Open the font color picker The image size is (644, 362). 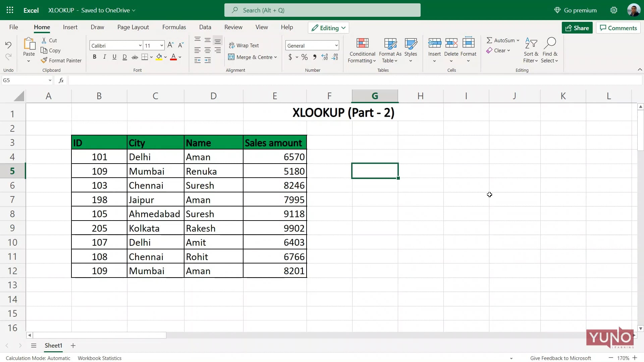tap(180, 57)
